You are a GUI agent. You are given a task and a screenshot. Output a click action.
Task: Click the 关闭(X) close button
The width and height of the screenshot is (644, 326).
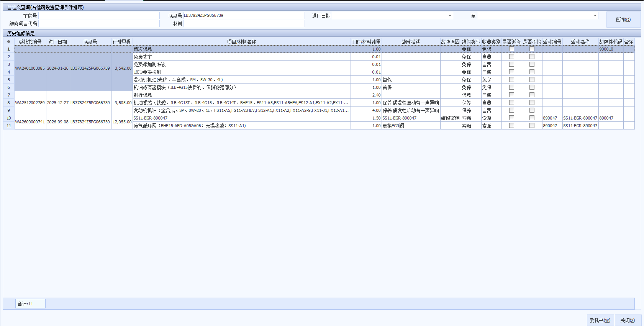628,320
